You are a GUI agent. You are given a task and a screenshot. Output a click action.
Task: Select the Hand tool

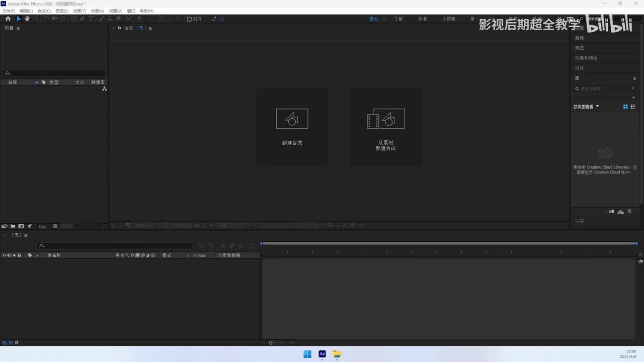[27, 19]
